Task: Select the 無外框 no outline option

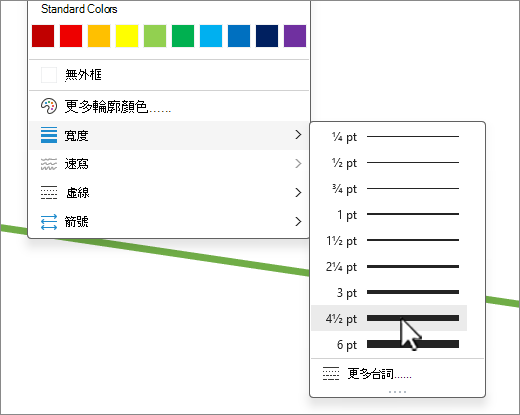Action: pyautogui.click(x=169, y=75)
